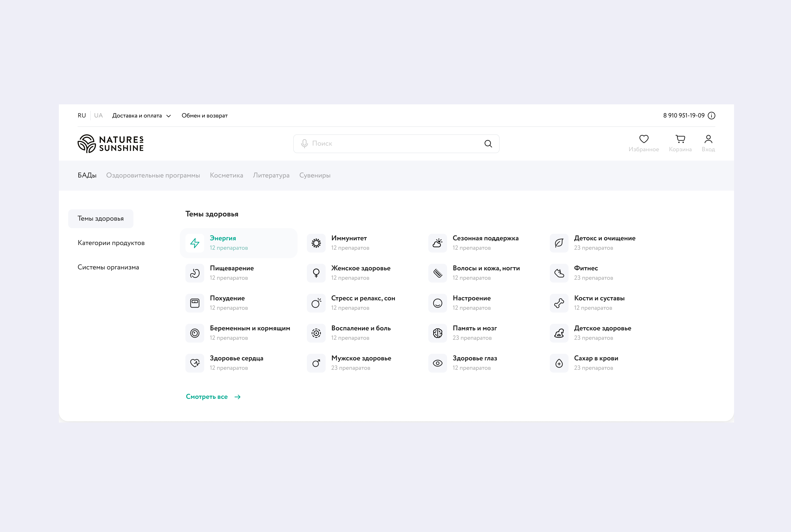This screenshot has width=791, height=532.
Task: Open the Иммунитет category title
Action: coord(349,238)
